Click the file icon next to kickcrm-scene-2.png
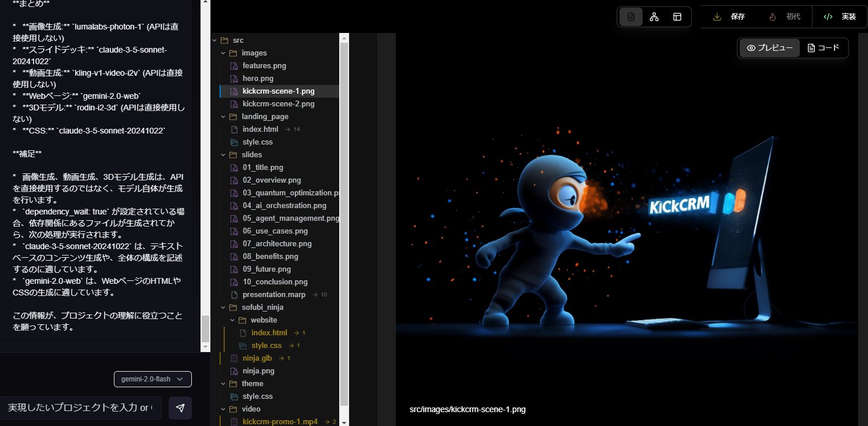The height and width of the screenshot is (426, 868). point(234,104)
